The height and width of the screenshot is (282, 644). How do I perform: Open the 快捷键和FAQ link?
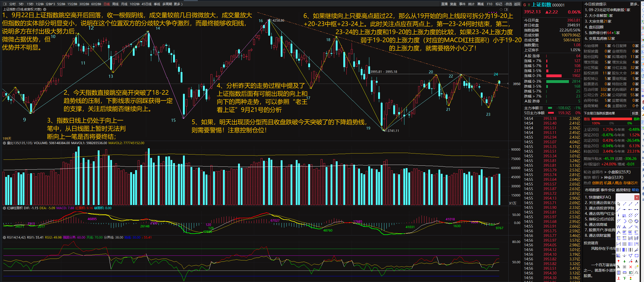pyautogui.click(x=600, y=197)
